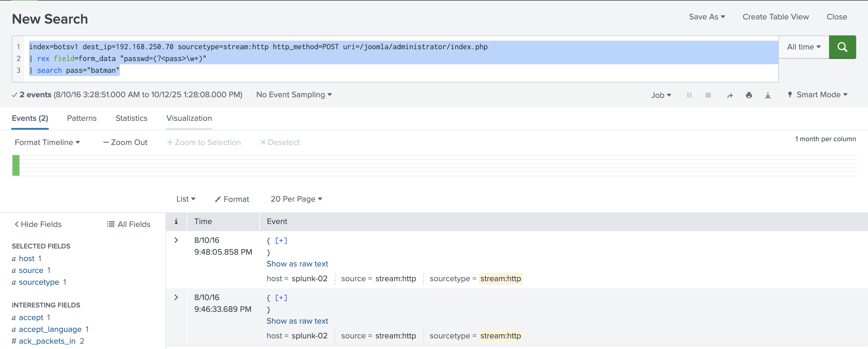Screen dimensions: 868x349
Task: Hide the Fields sidebar
Action: pyautogui.click(x=38, y=224)
